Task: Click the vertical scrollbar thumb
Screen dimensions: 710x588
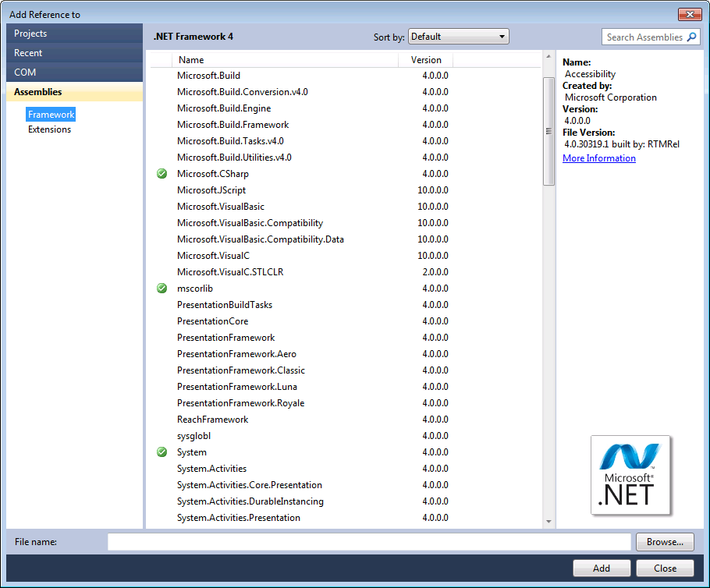Action: (548, 131)
